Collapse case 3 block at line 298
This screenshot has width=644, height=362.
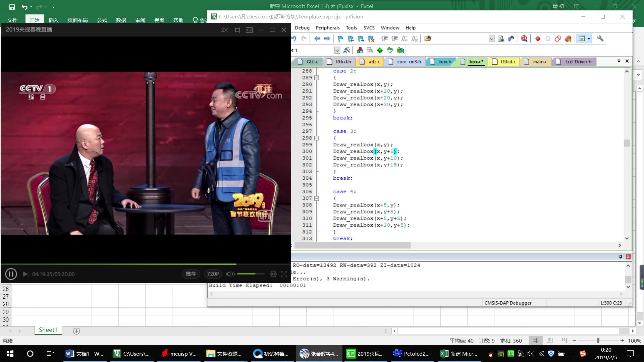[316, 138]
